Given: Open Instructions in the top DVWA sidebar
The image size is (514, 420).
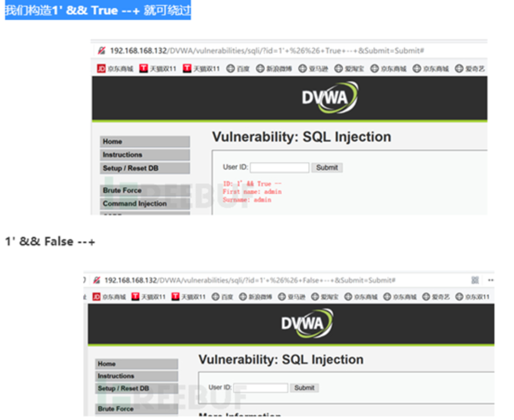Looking at the screenshot, I should click(x=145, y=155).
